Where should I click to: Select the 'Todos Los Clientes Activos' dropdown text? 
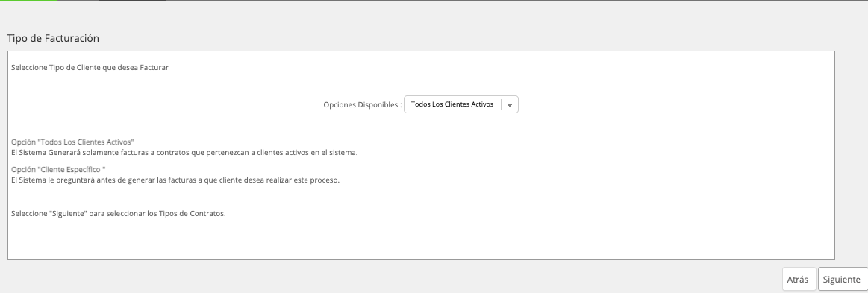pyautogui.click(x=452, y=104)
